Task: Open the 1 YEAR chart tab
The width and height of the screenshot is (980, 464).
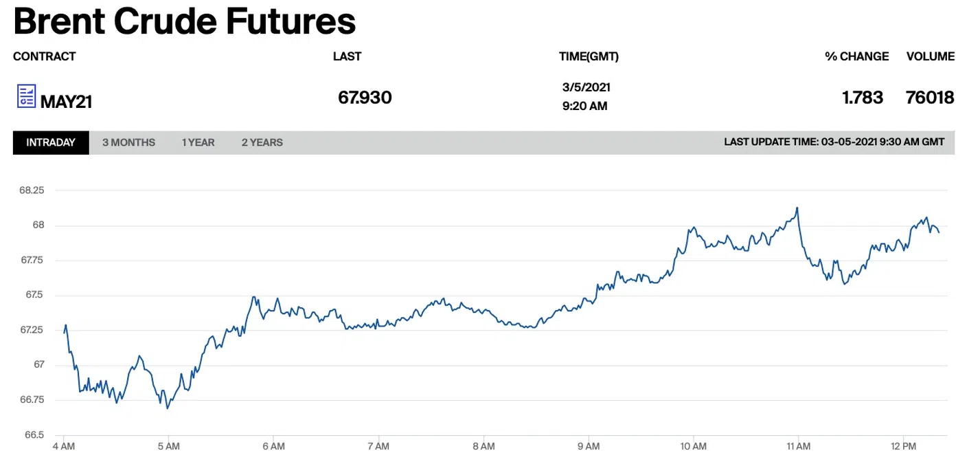Action: (198, 142)
